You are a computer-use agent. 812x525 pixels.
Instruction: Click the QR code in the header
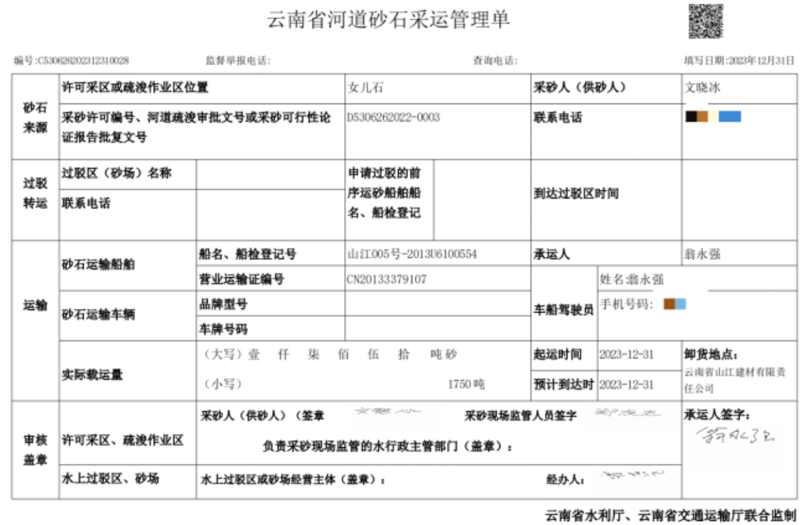coord(705,21)
